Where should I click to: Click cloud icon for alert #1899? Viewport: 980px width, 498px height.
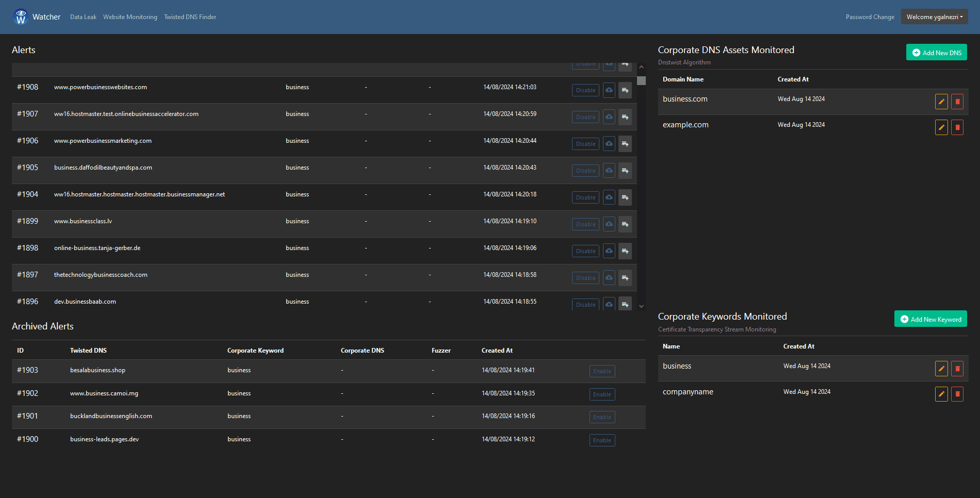[x=609, y=224]
